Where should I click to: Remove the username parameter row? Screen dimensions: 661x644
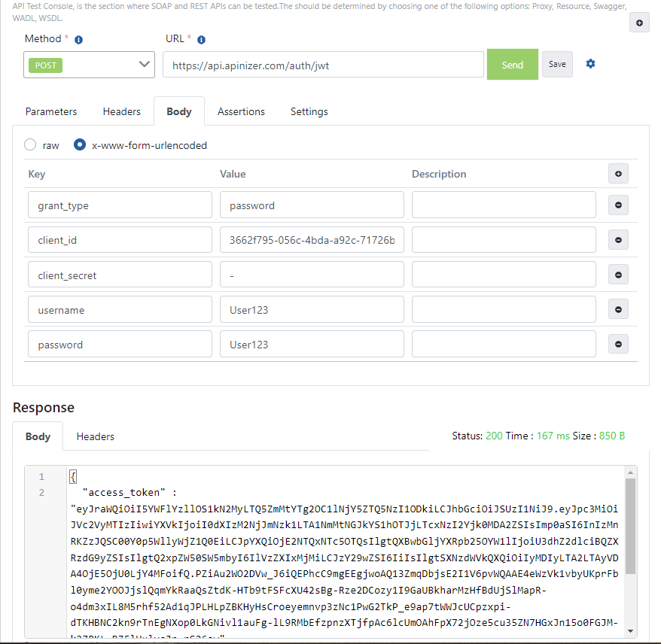pyautogui.click(x=618, y=308)
